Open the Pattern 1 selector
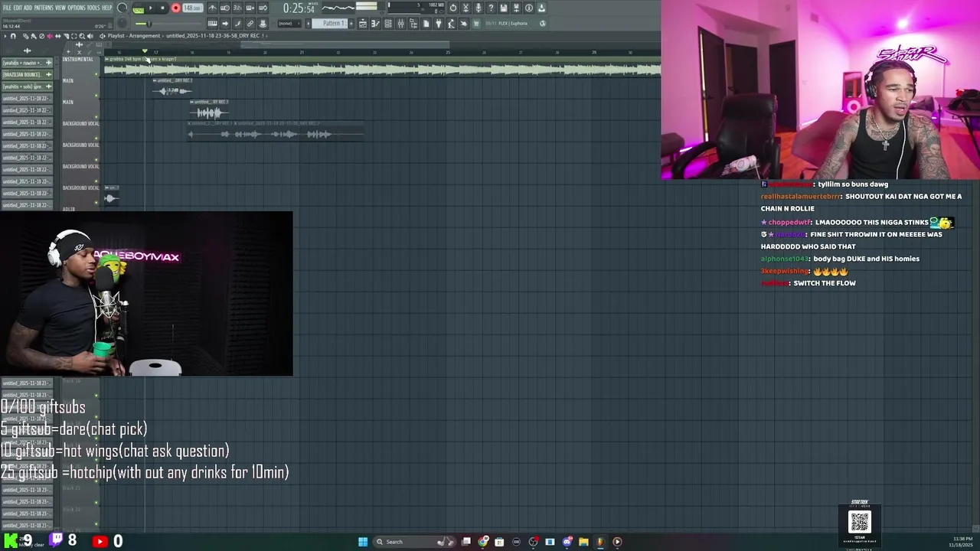Screen dimensions: 980x551 (331, 24)
